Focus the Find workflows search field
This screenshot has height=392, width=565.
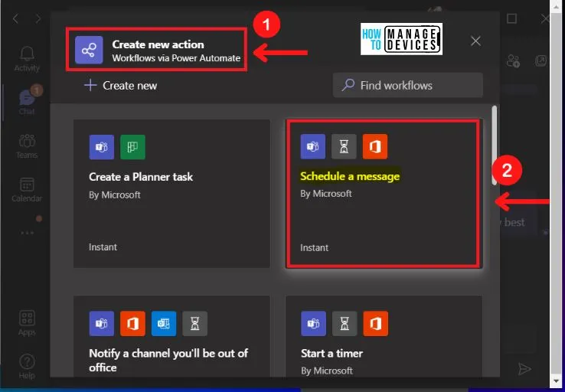pos(408,85)
